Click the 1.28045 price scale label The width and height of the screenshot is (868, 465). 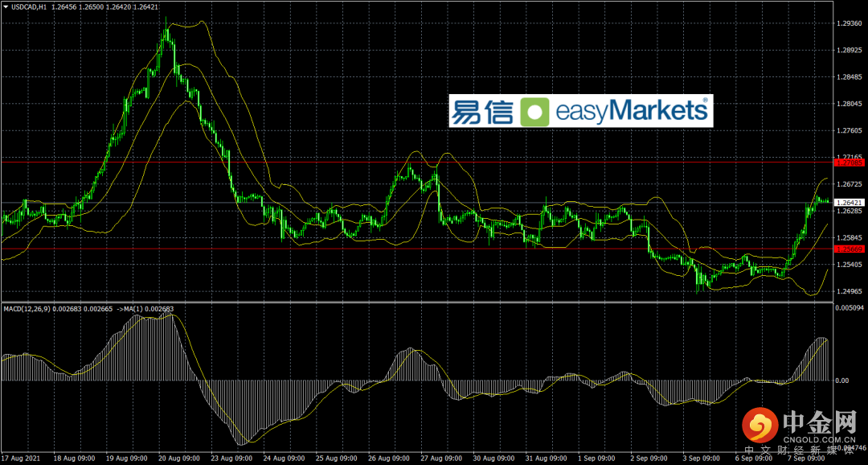849,104
